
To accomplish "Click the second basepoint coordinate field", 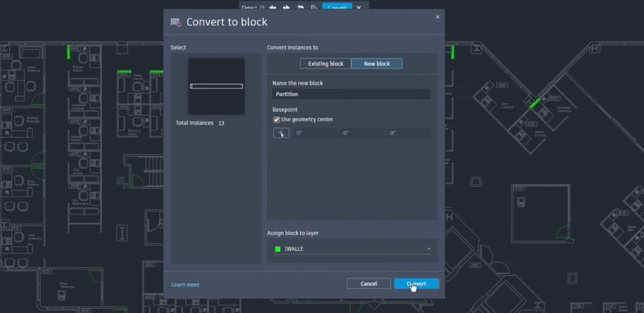I will 362,133.
